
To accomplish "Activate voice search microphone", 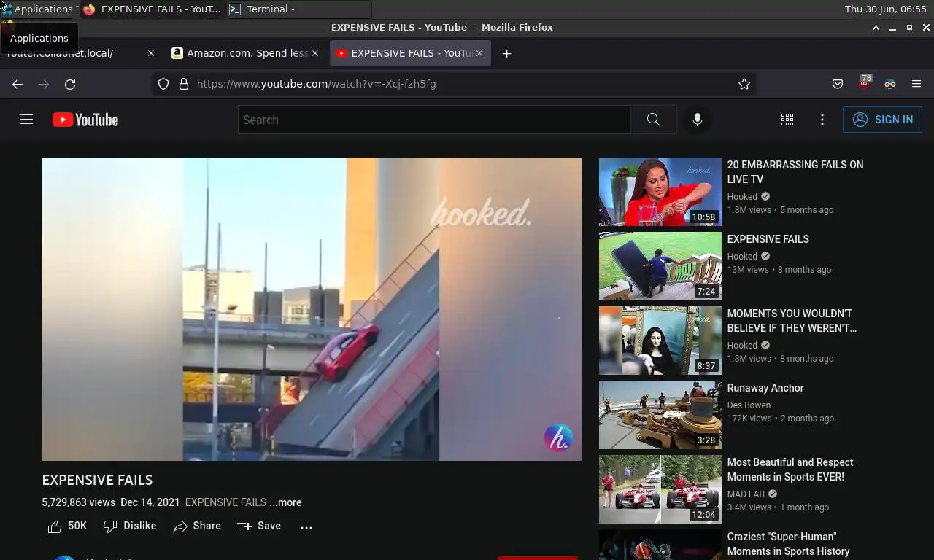I will tap(698, 120).
